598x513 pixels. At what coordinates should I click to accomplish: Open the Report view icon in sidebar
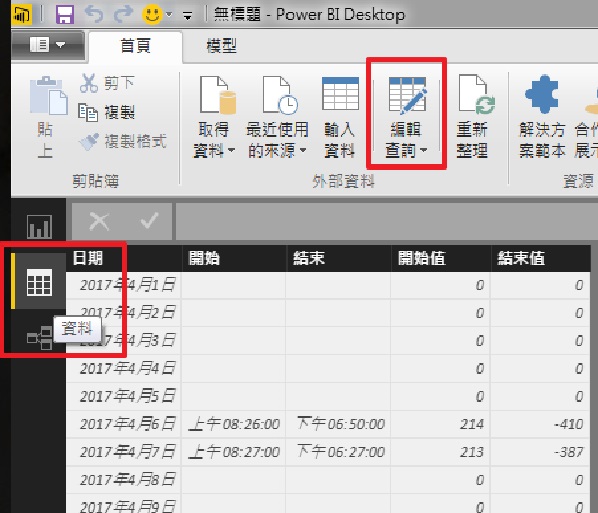click(39, 227)
